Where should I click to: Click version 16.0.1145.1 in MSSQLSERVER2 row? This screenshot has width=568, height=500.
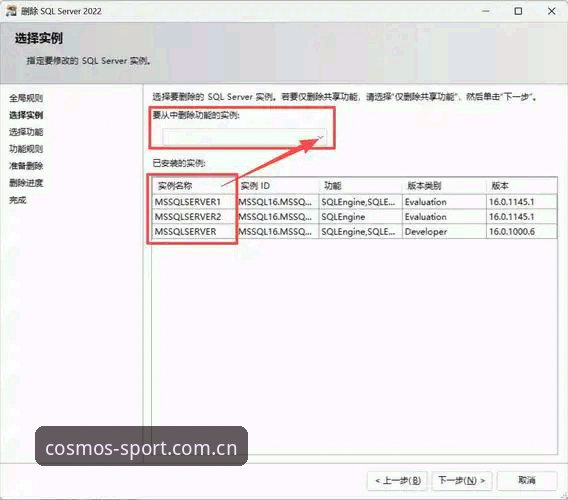click(522, 217)
